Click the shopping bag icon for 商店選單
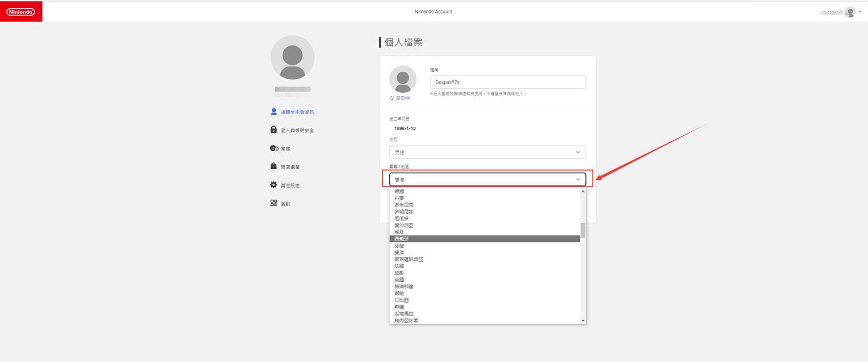Screen dimensions: 868x362 pyautogui.click(x=274, y=166)
